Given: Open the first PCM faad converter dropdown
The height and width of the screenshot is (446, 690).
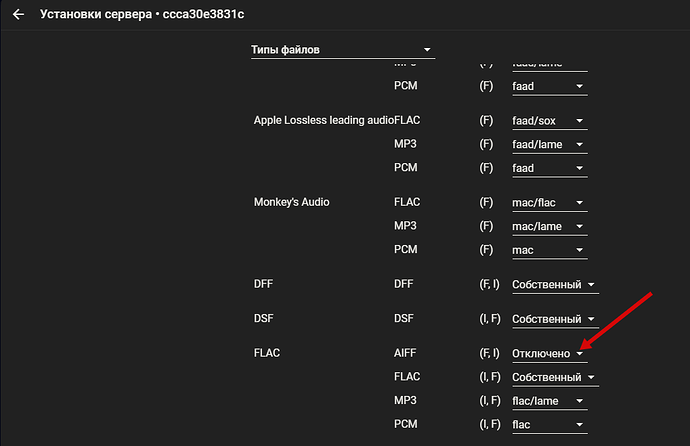Looking at the screenshot, I should [x=550, y=87].
